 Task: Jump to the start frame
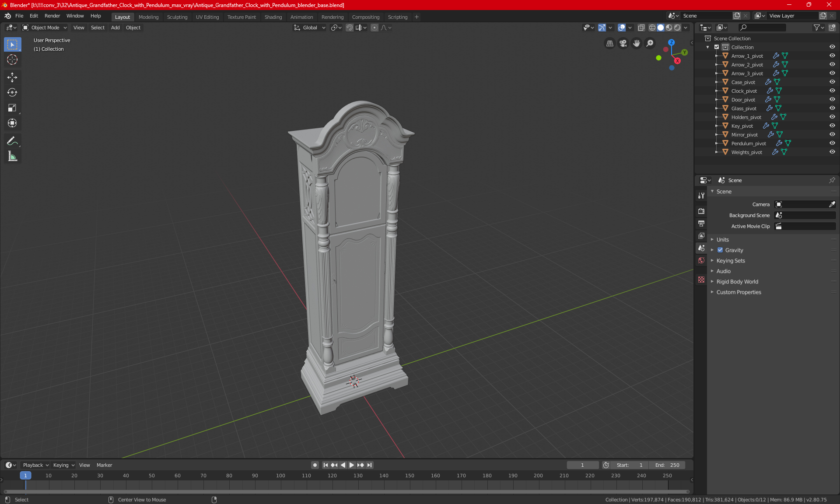coord(325,465)
